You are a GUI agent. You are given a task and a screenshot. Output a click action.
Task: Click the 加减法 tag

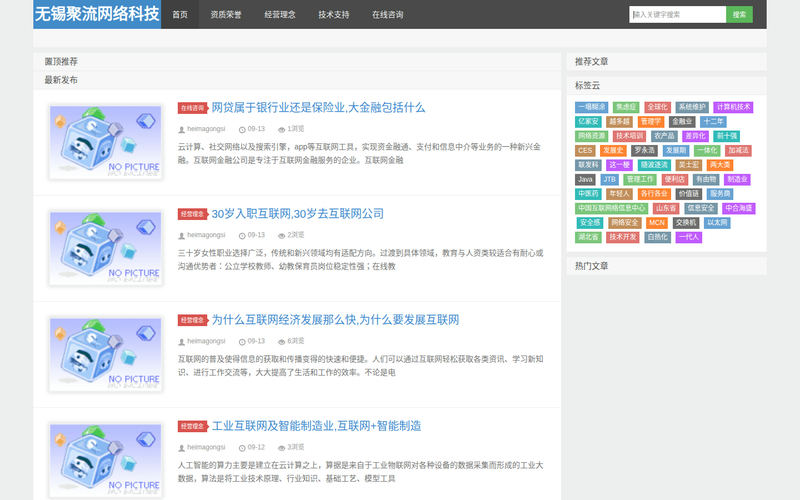click(738, 151)
